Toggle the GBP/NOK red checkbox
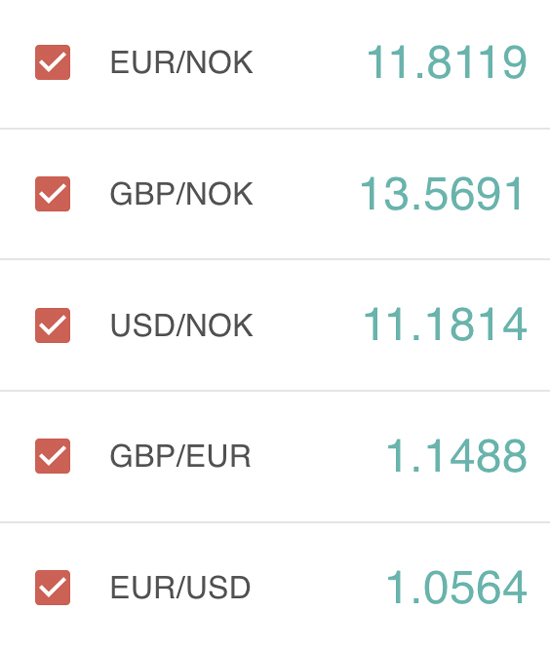The image size is (550, 649). 53,194
